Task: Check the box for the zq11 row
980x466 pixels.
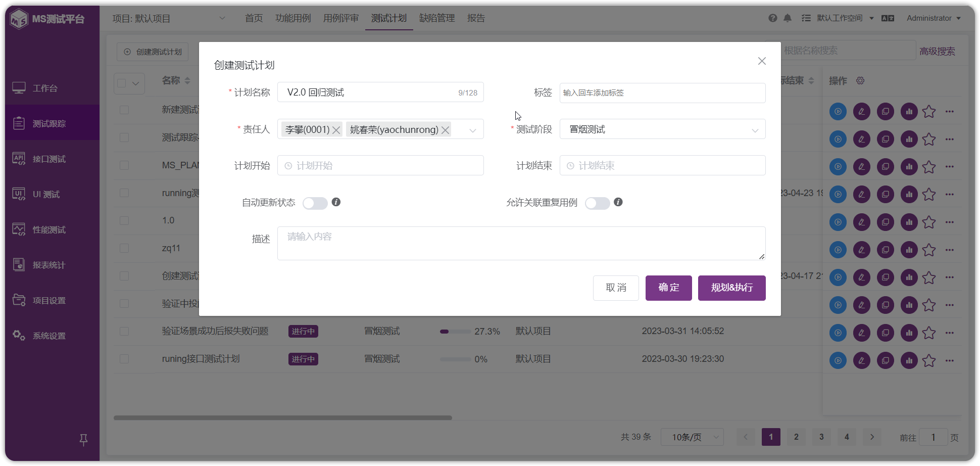Action: click(x=124, y=249)
